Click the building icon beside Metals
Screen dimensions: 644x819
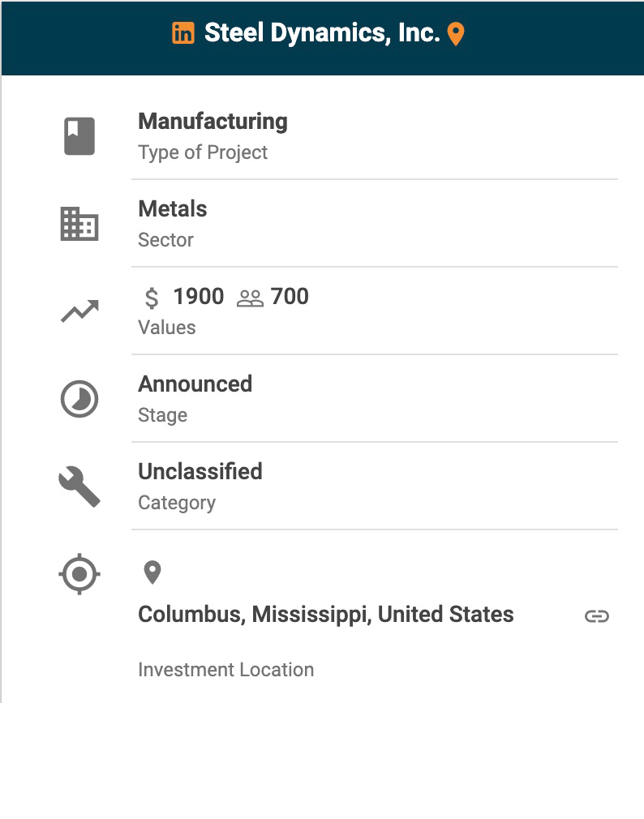coord(79,224)
